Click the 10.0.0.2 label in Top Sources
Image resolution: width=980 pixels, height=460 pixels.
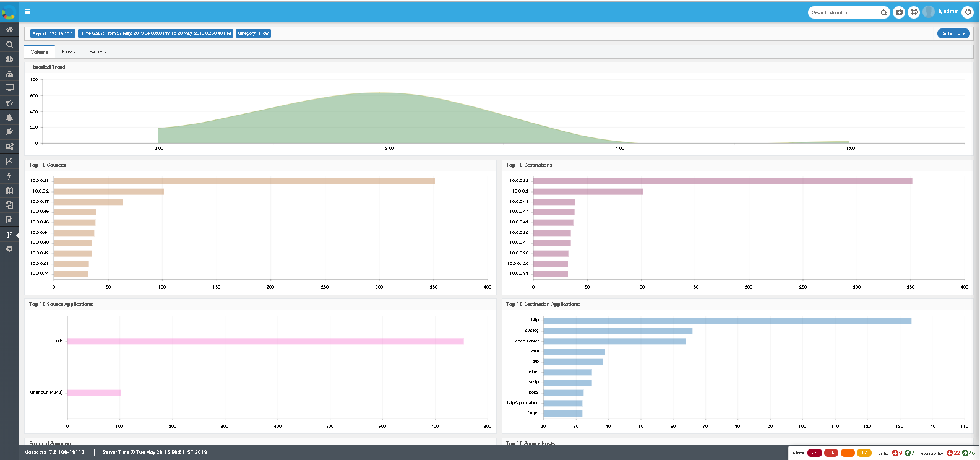[x=41, y=191]
